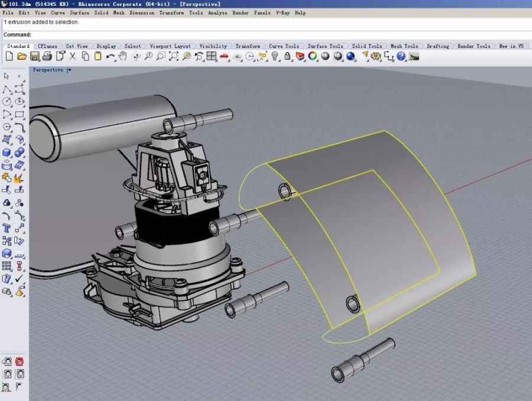
Task: Open the Perspective viewport dropdown arrow
Action: tap(69, 70)
